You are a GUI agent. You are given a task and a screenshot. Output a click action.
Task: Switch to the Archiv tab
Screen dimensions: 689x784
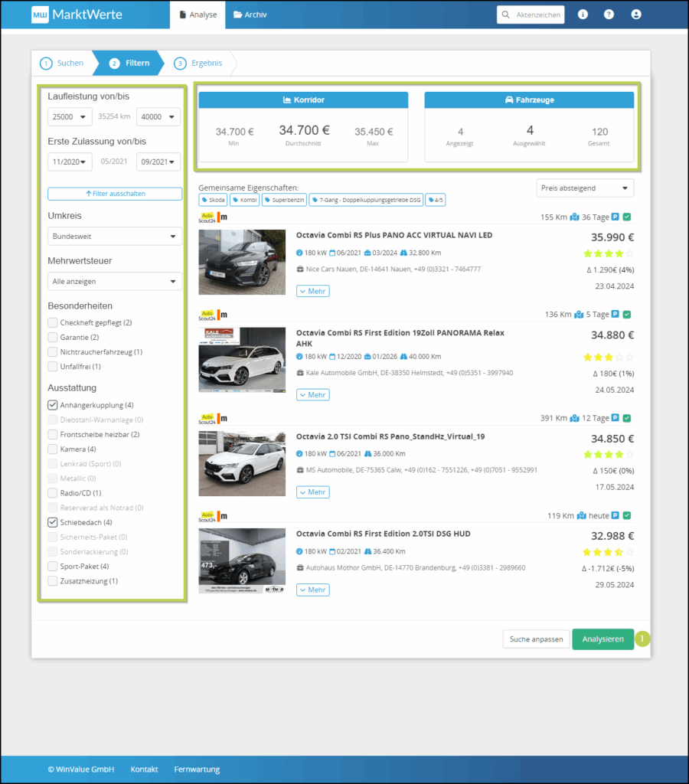click(x=250, y=15)
